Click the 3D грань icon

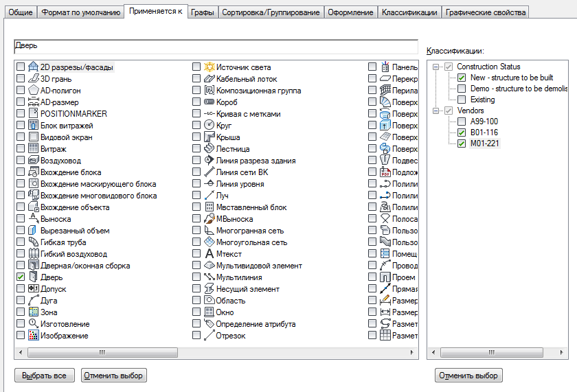pyautogui.click(x=34, y=78)
